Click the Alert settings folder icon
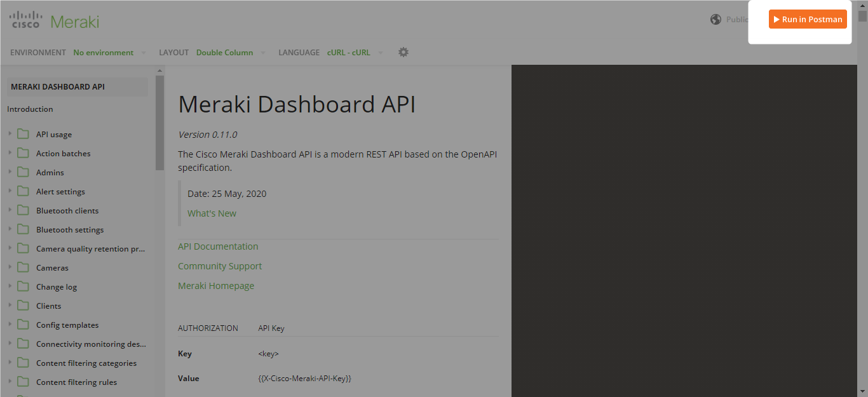 24,191
